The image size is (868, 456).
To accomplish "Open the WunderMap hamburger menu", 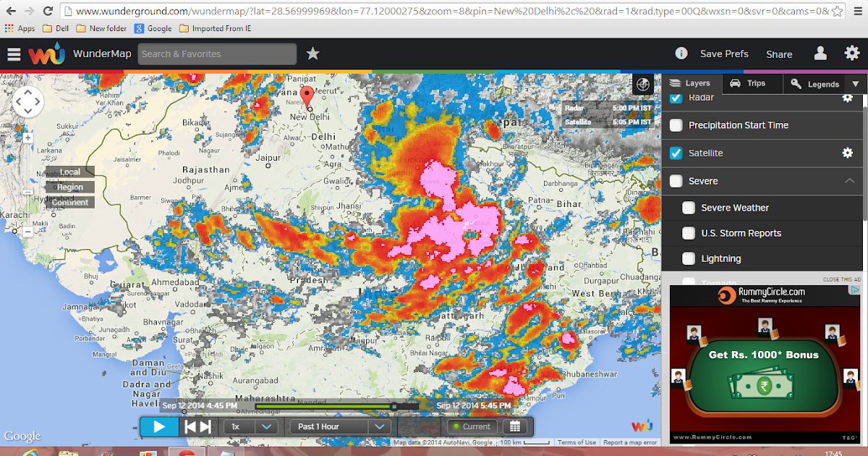I will click(14, 54).
